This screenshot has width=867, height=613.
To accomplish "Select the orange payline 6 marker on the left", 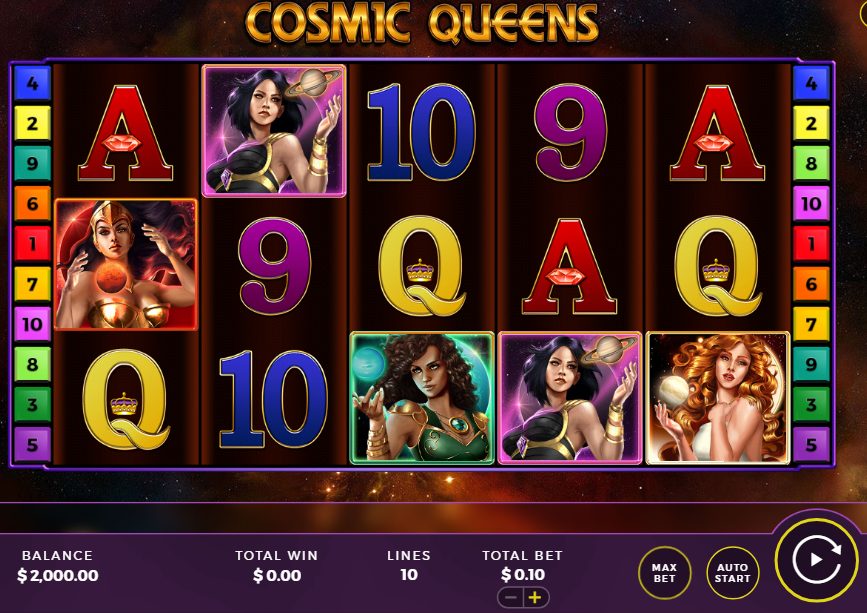I will (33, 203).
